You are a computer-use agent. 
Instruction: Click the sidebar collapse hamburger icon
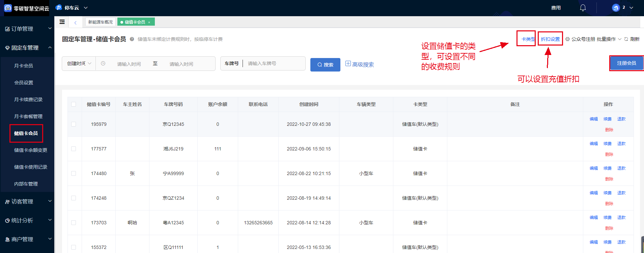(x=62, y=22)
